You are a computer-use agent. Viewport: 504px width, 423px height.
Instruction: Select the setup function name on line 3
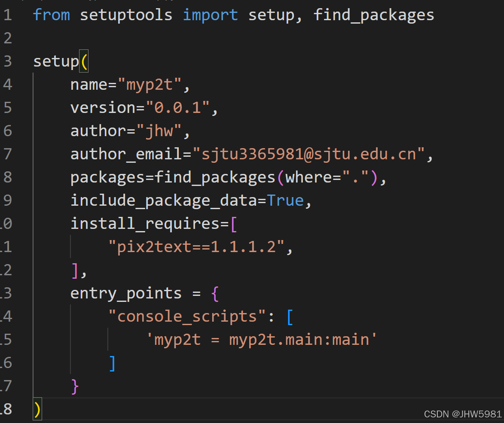(56, 61)
